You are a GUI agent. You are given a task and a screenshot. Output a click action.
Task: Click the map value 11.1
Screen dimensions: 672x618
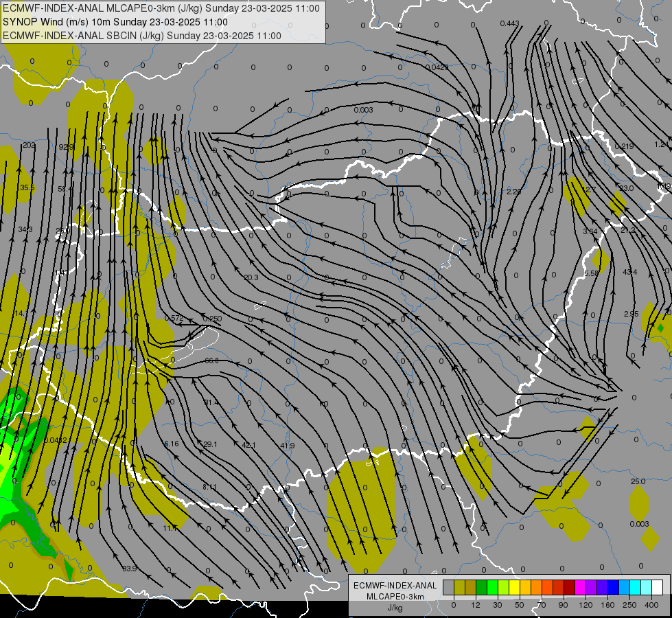[170, 528]
